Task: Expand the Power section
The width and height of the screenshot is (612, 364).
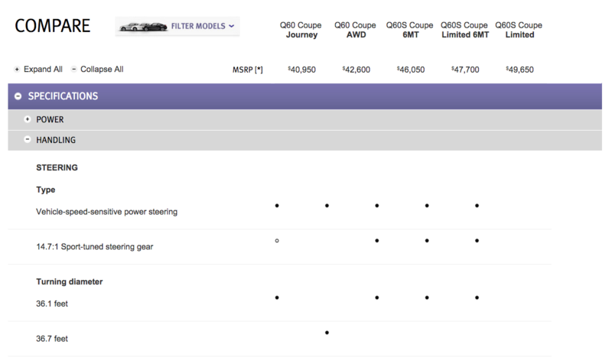Action: point(28,119)
